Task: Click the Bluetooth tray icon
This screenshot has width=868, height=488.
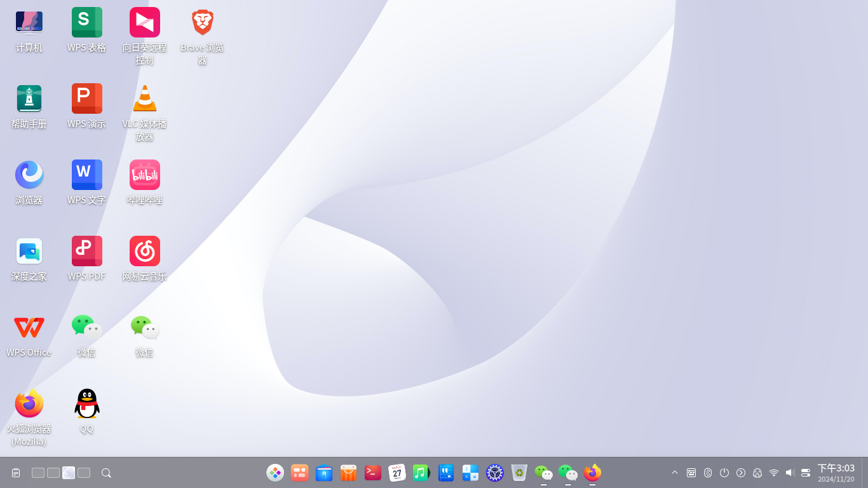Action: click(708, 473)
